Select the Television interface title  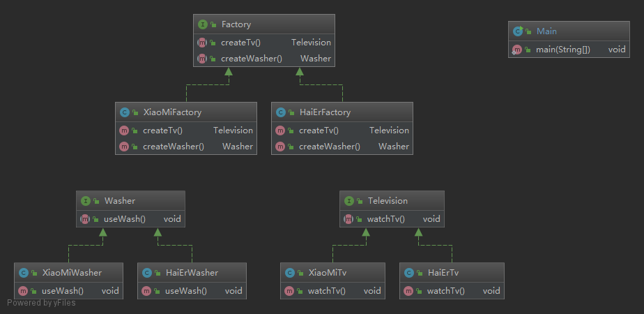click(388, 200)
